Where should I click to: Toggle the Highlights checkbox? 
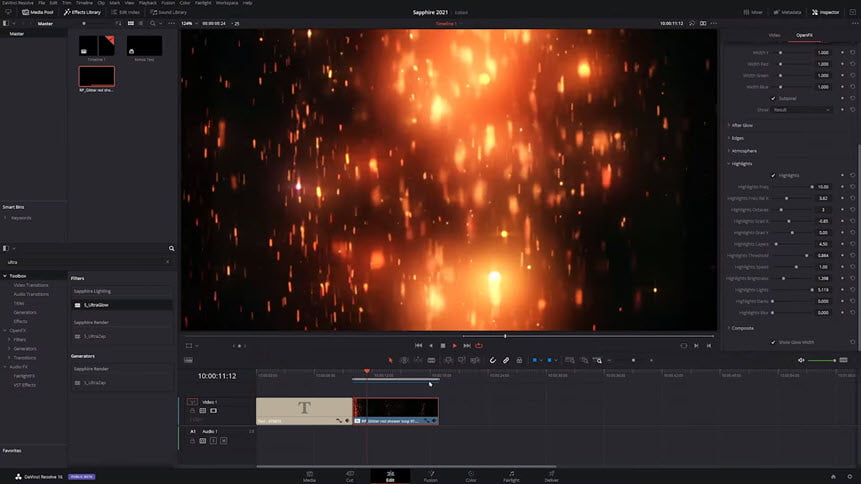pos(773,175)
